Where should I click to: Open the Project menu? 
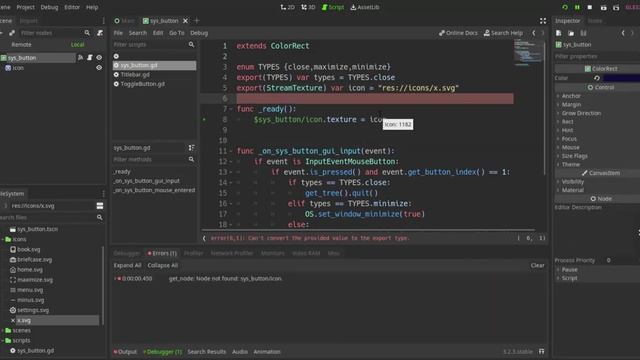click(x=25, y=7)
